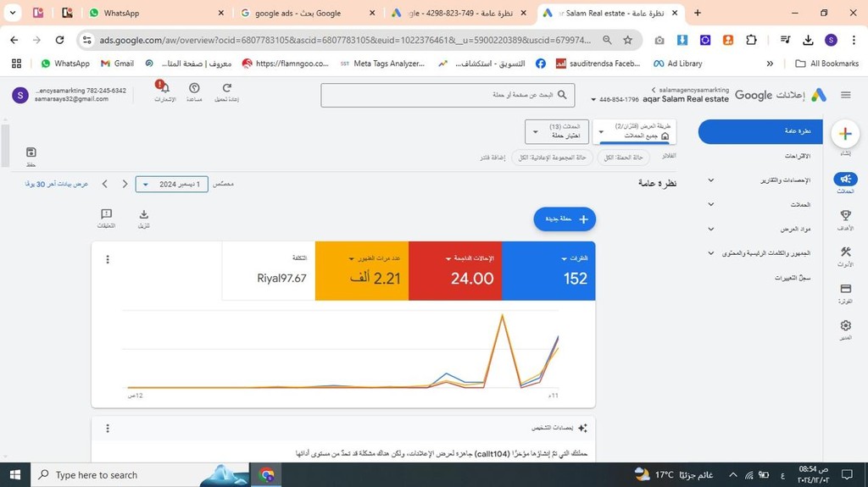Open Admin gear icon in side rail
The height and width of the screenshot is (487, 868).
click(x=845, y=325)
